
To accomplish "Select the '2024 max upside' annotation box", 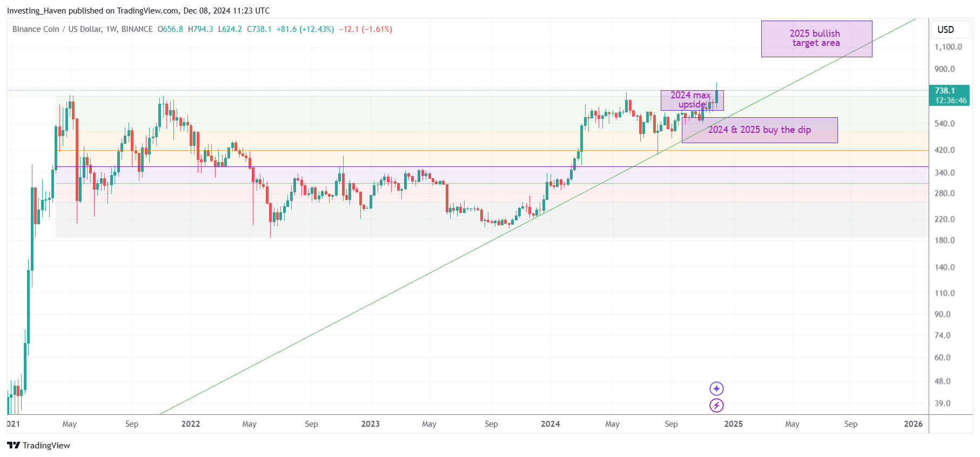I will tap(692, 100).
